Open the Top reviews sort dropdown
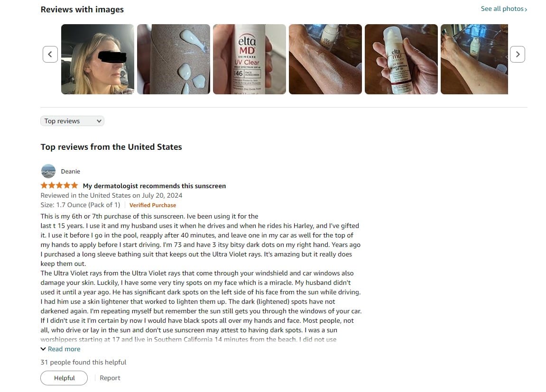 click(72, 121)
